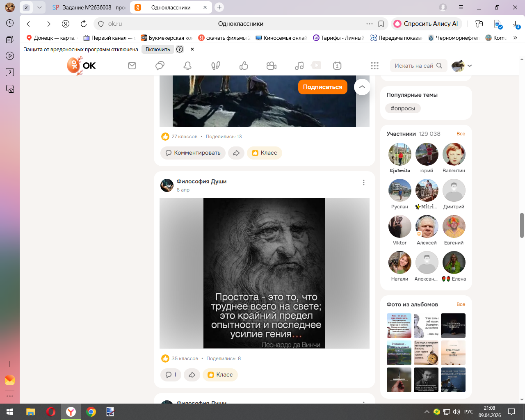This screenshot has width=525, height=420.
Task: Launch Google Chrome from the taskbar
Action: click(x=91, y=412)
